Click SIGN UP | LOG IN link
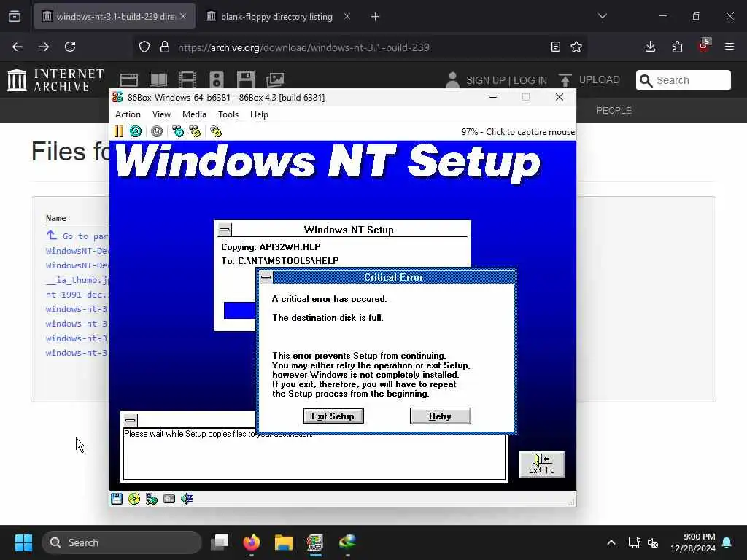This screenshot has width=747, height=560. (506, 80)
